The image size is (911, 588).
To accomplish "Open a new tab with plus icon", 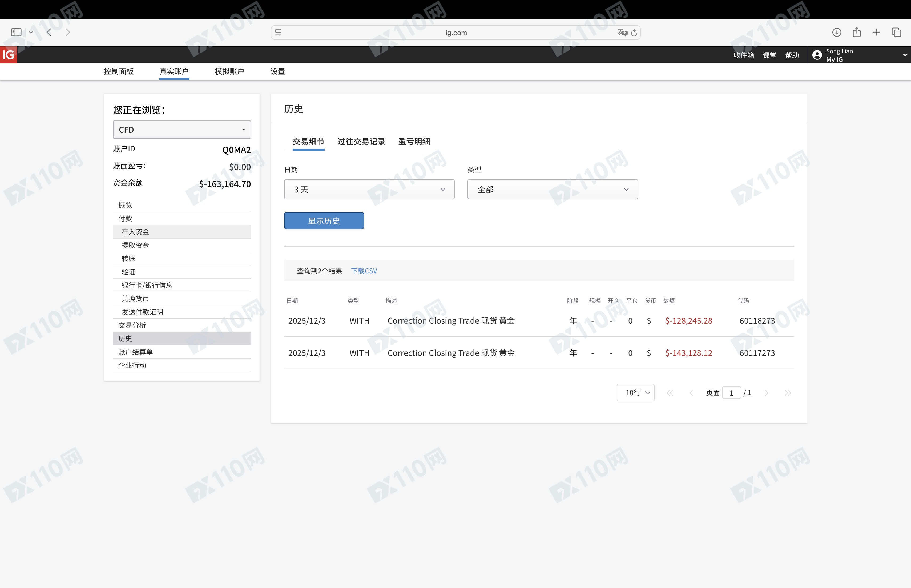I will [x=876, y=32].
